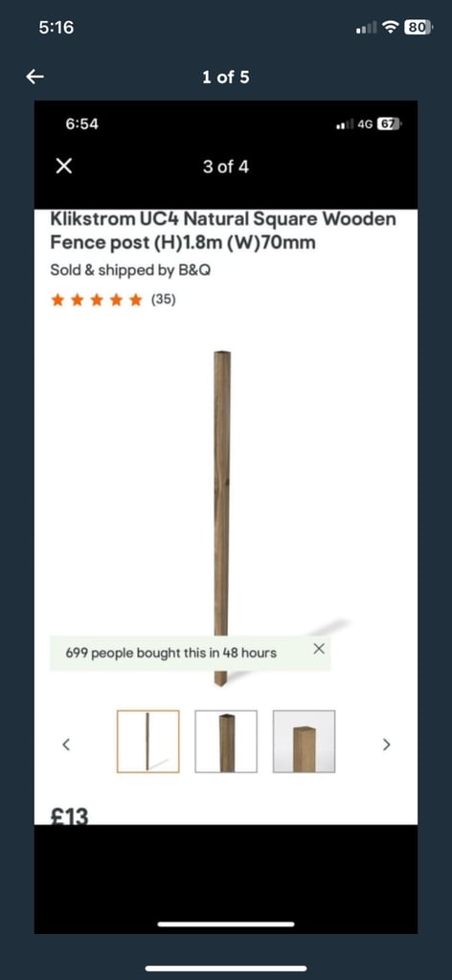452x980 pixels.
Task: Tap the main fence post product image
Action: (x=222, y=519)
